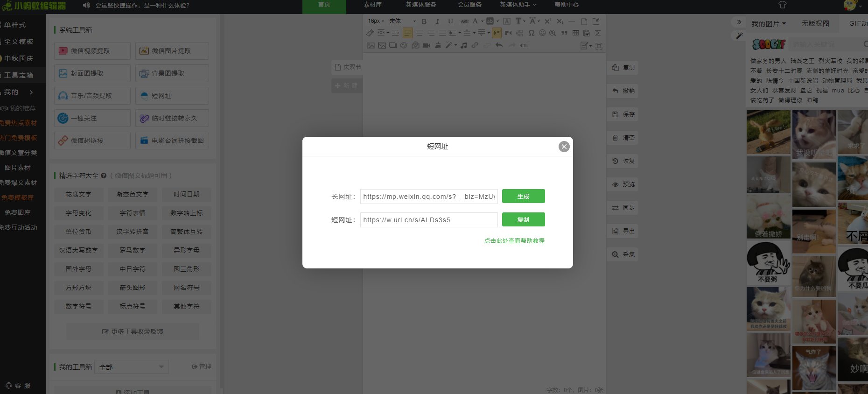Click the Bold formatting icon

(x=424, y=21)
